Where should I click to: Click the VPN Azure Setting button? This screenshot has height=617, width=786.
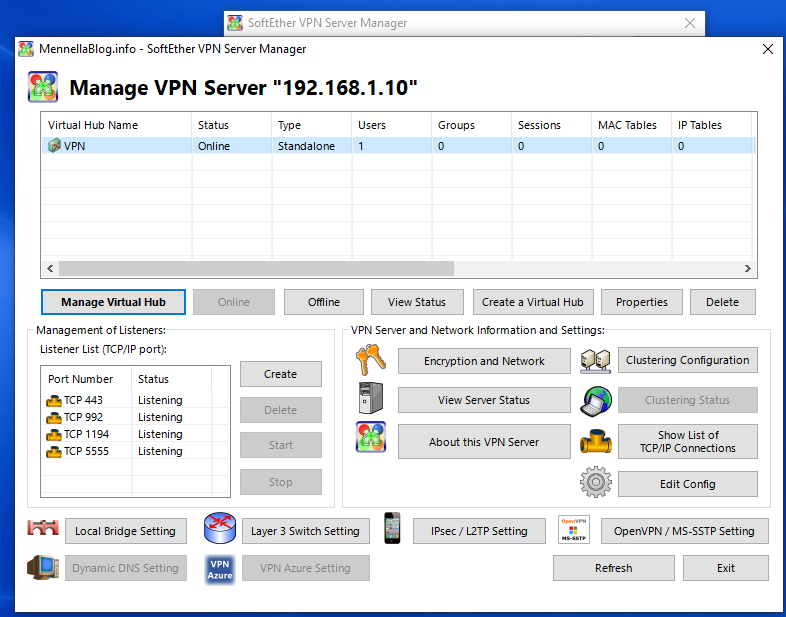coord(306,568)
